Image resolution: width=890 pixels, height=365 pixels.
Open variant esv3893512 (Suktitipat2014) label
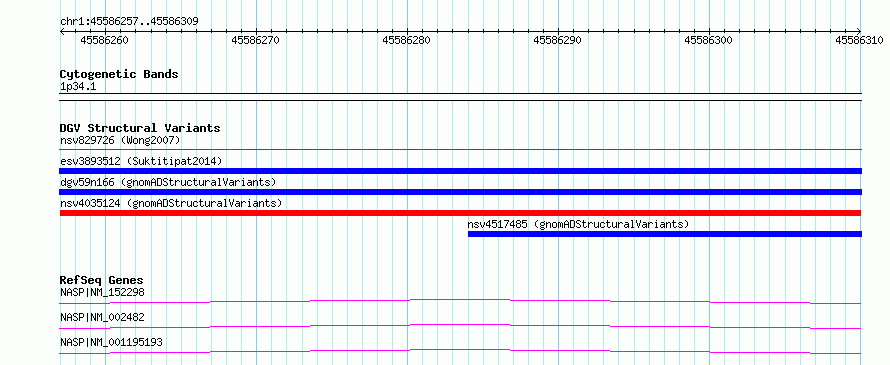[141, 161]
